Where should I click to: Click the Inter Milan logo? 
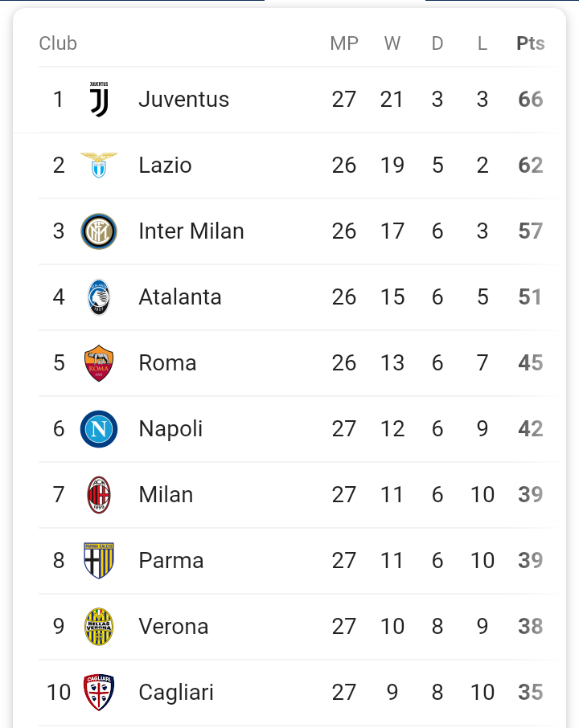[99, 231]
